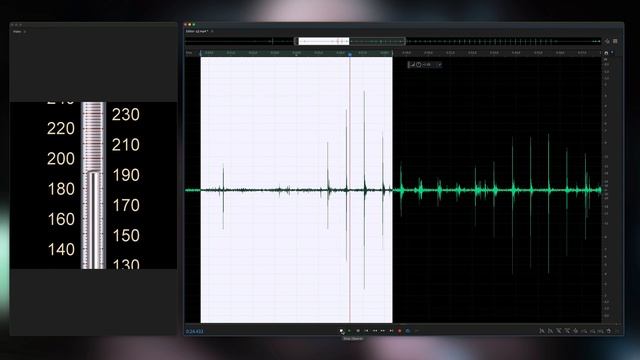Start playback with the Play button
Screen dimensions: 640x360
[349, 331]
